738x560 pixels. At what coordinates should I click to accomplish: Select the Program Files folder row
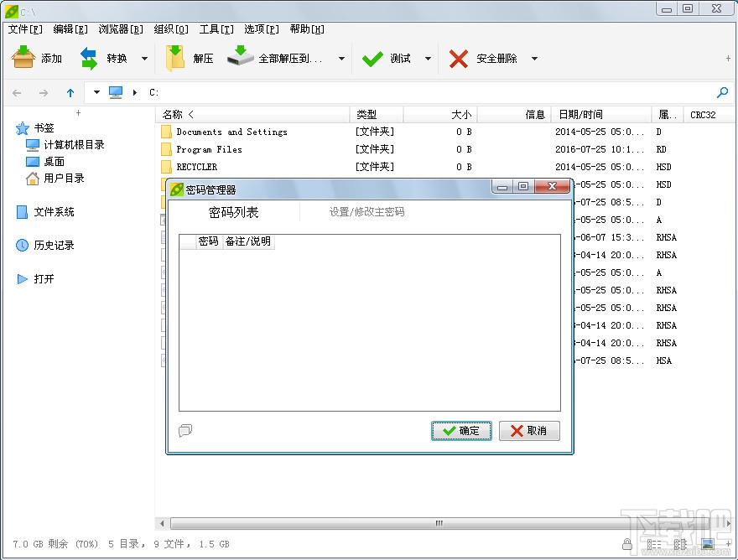click(444, 149)
